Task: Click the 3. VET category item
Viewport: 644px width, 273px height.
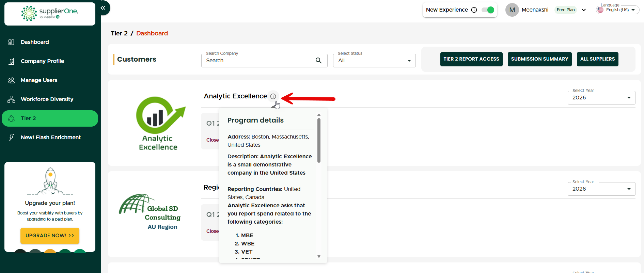Action: (244, 252)
